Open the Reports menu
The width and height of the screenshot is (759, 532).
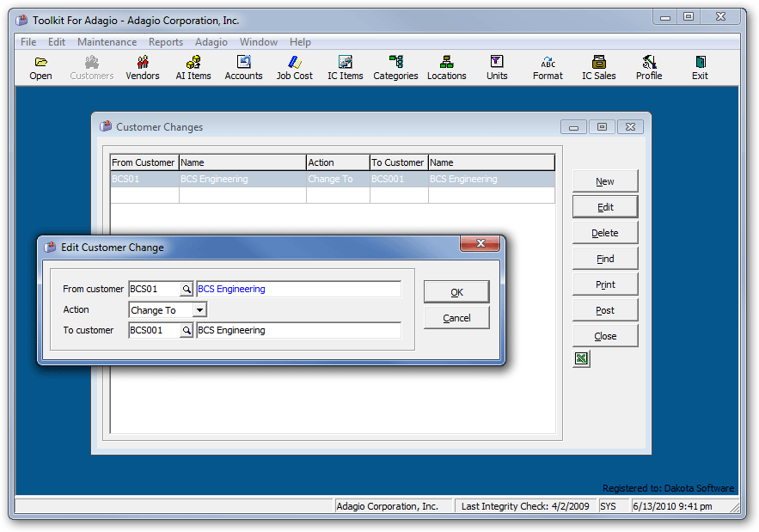click(x=166, y=42)
